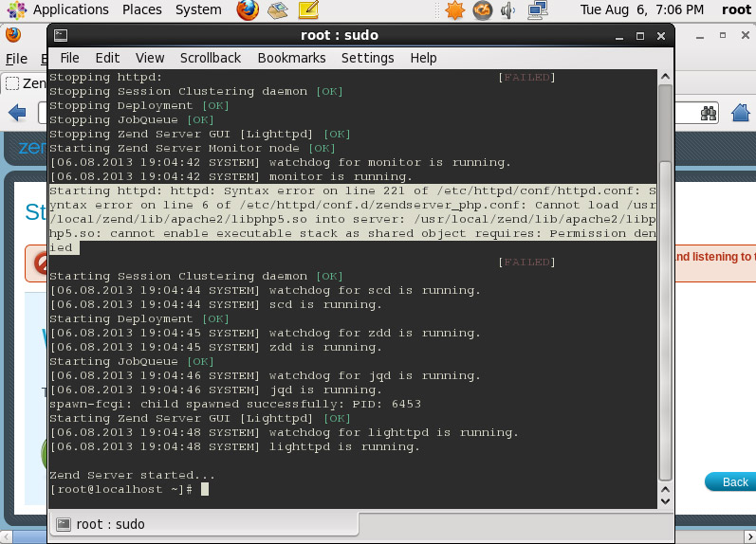Click the Firefox icon in the browser window
The image size is (756, 544).
tap(13, 35)
